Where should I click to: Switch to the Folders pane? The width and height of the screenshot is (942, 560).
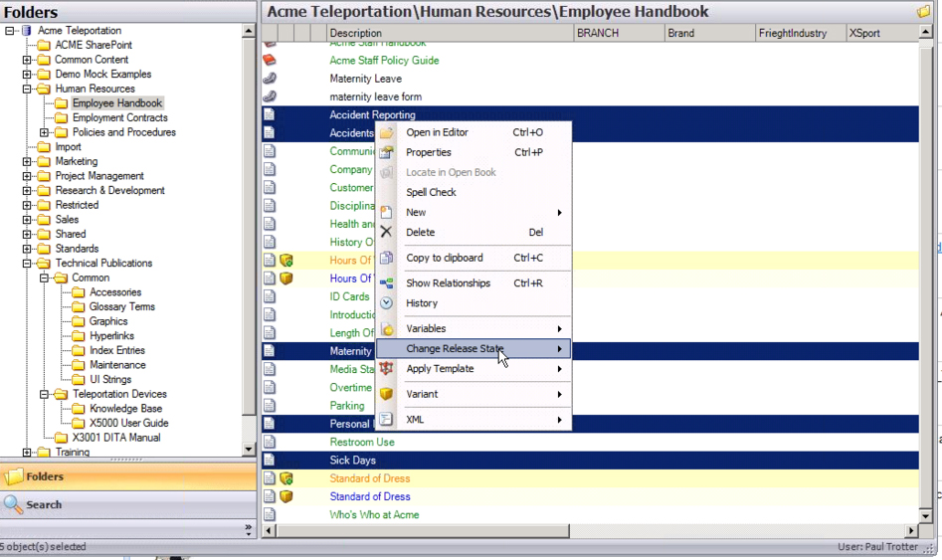point(128,476)
